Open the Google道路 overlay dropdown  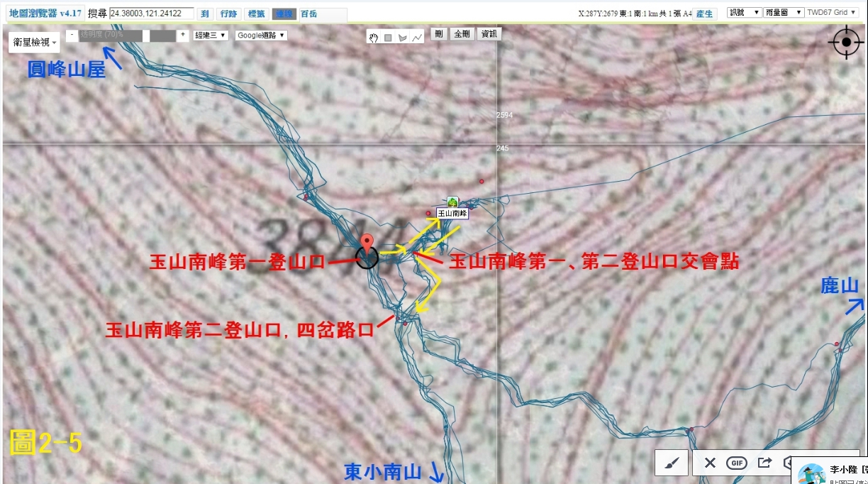(x=261, y=35)
